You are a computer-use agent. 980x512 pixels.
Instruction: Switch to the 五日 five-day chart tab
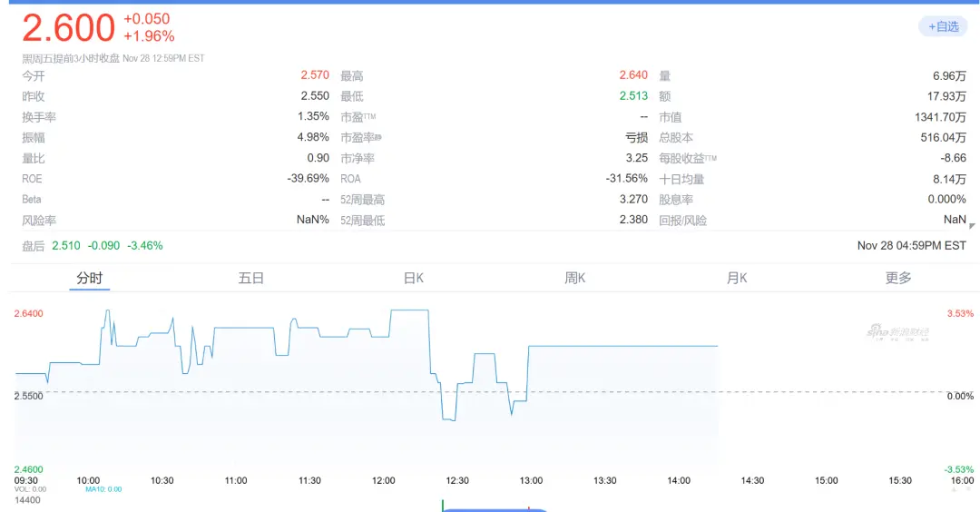[x=251, y=278]
